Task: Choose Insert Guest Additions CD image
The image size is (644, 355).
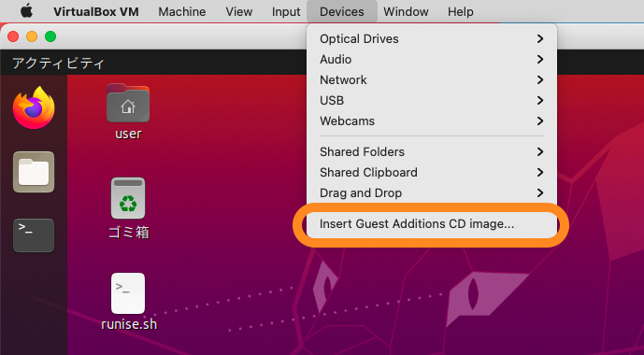Action: [x=432, y=224]
